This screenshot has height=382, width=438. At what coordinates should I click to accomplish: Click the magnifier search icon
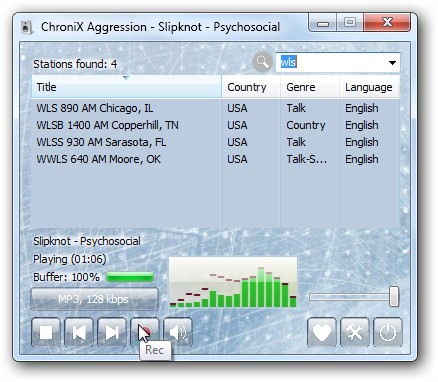(x=262, y=62)
